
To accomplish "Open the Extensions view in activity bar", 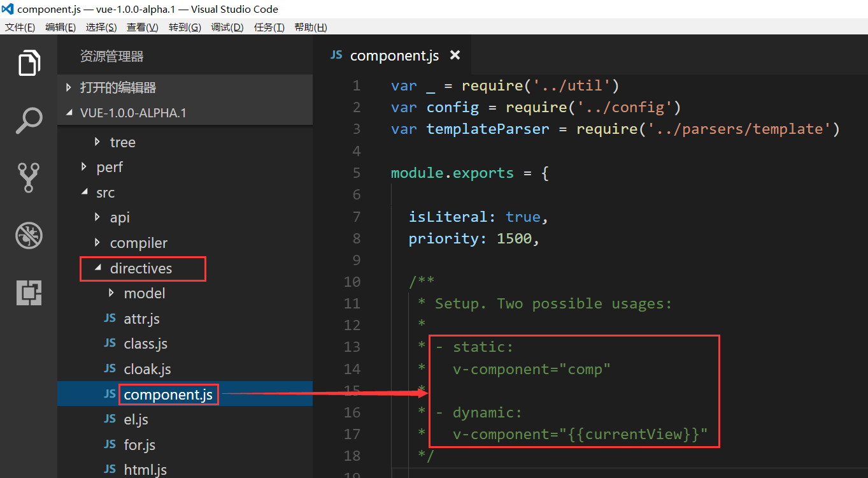I will click(29, 293).
